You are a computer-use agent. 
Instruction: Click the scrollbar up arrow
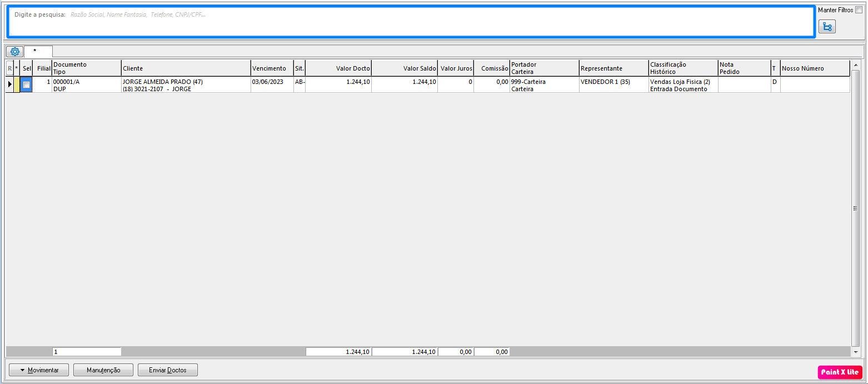coord(855,64)
